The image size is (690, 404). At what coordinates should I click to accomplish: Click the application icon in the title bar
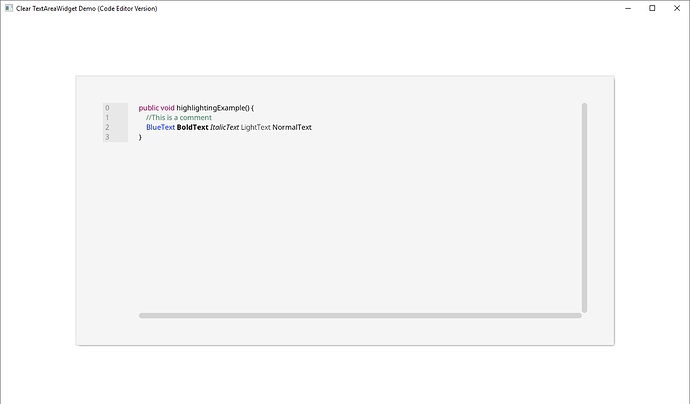[x=8, y=8]
